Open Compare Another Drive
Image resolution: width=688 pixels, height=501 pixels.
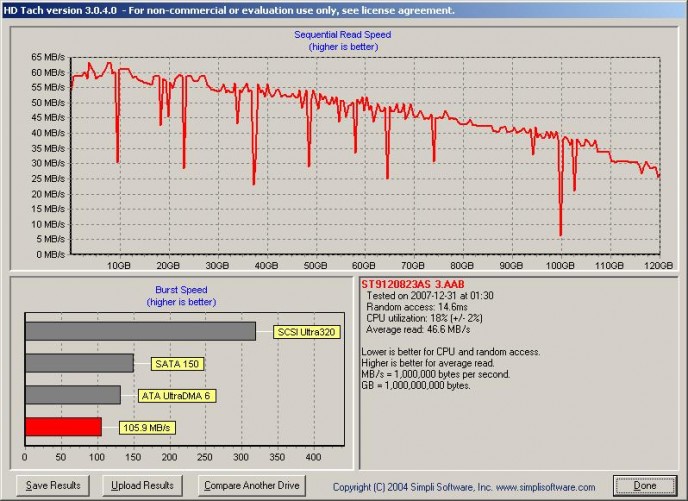tap(250, 485)
